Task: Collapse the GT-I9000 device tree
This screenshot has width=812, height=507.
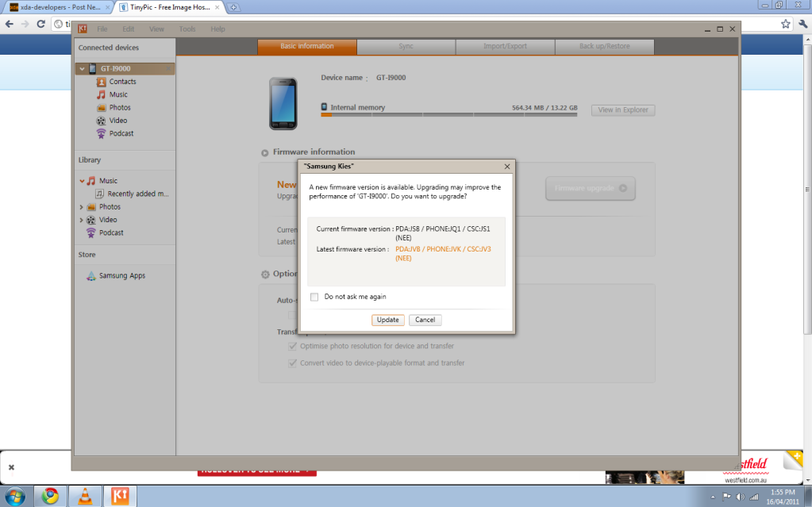Action: pos(82,68)
